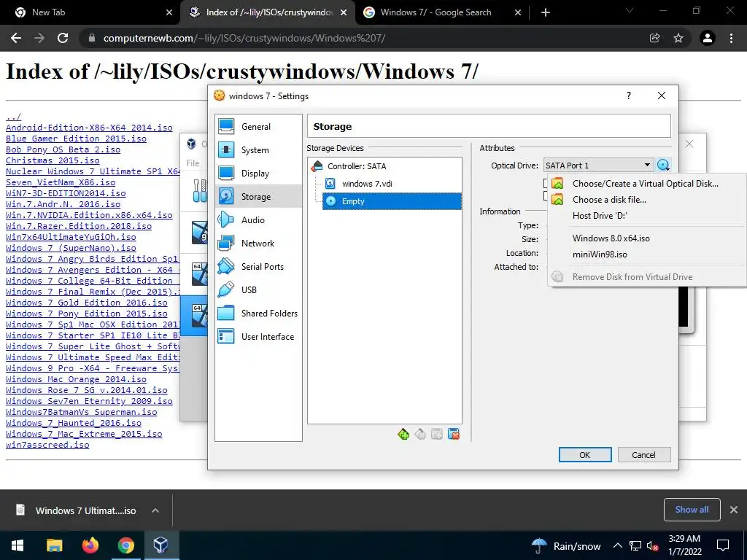The height and width of the screenshot is (560, 747).
Task: Click Cancel in Settings dialog
Action: tap(643, 455)
